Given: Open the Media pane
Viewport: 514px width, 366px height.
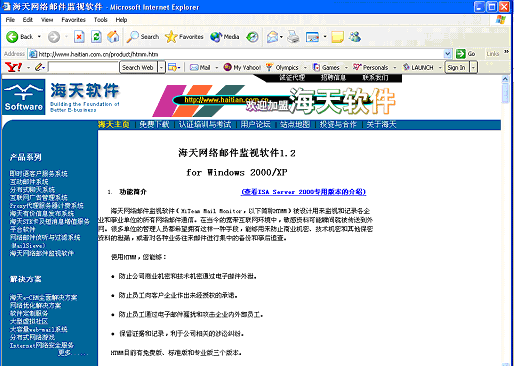Looking at the screenshot, I should point(225,37).
